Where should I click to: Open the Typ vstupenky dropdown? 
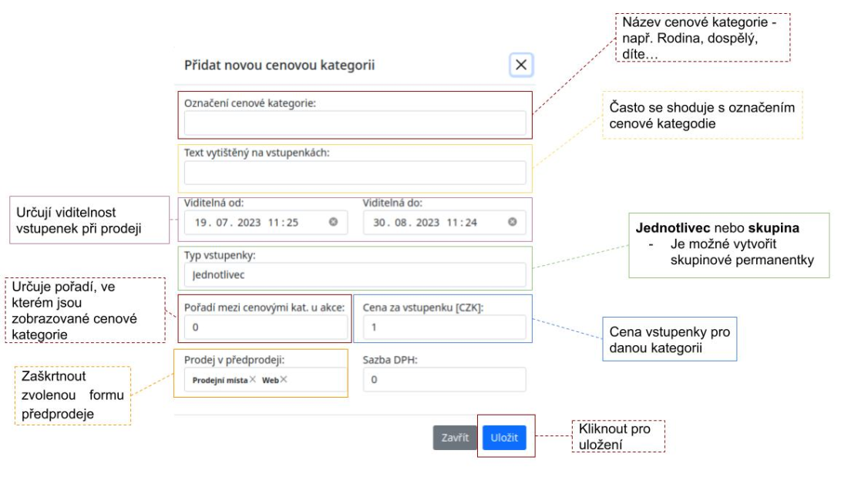tap(355, 274)
